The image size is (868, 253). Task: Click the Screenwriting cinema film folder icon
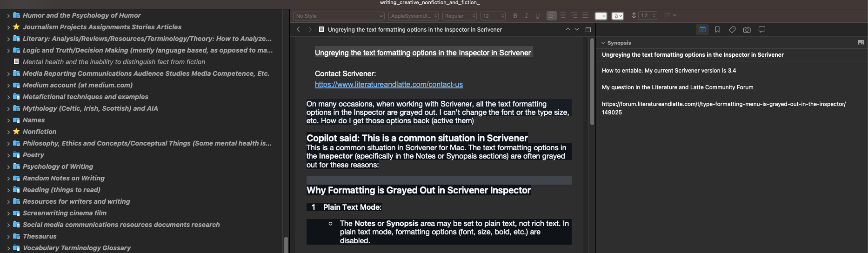[x=16, y=213]
